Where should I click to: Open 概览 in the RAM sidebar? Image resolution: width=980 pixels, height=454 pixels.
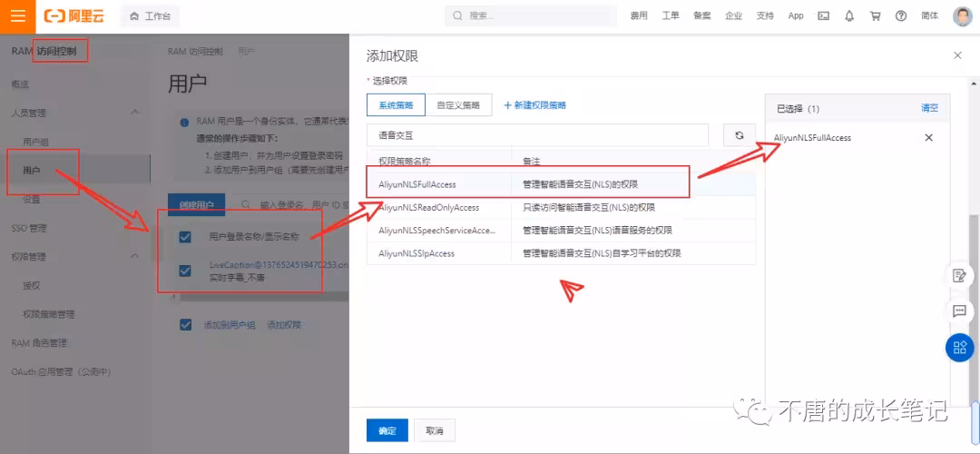(20, 84)
